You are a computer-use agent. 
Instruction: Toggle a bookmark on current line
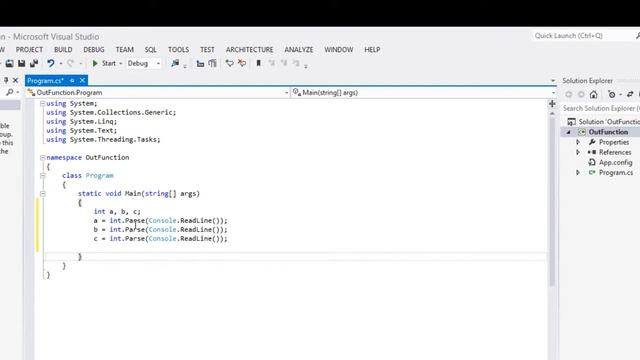(258, 63)
